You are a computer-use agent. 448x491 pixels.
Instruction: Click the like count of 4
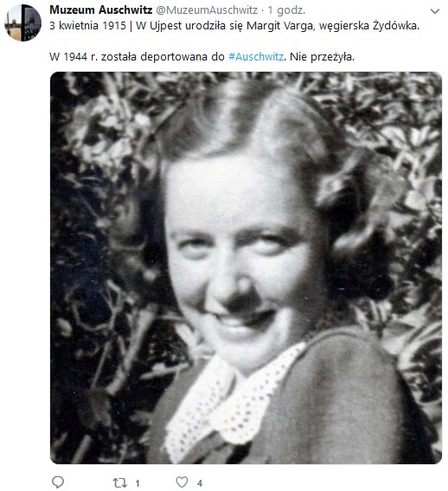coord(200,483)
